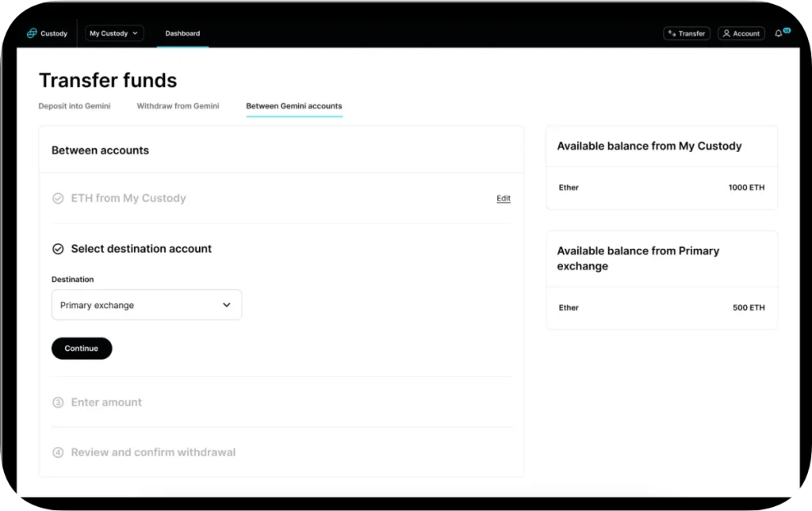Click the Available balance from My Custody card
Viewport: 812px width, 511px height.
(x=661, y=166)
